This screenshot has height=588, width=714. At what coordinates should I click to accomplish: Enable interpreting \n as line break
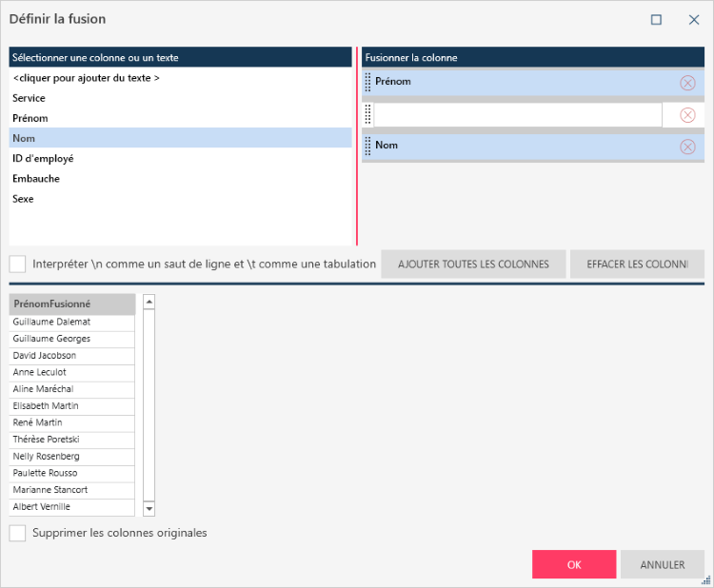pos(18,264)
